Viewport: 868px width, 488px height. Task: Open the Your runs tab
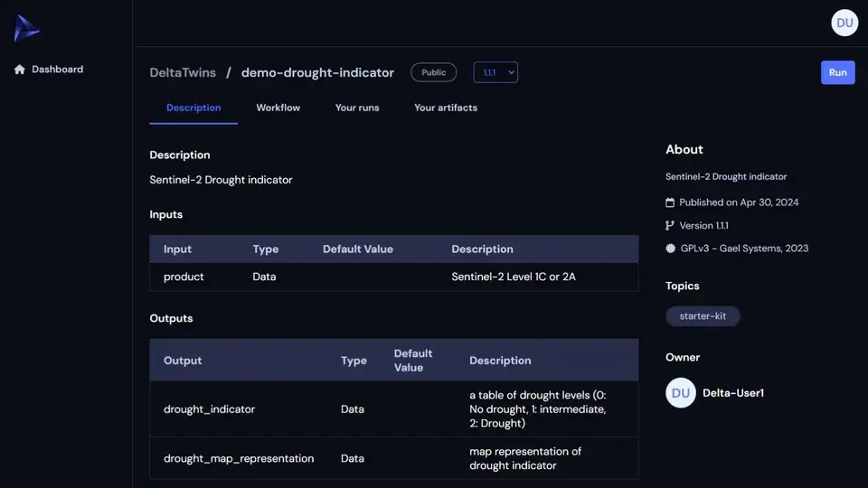tap(357, 108)
